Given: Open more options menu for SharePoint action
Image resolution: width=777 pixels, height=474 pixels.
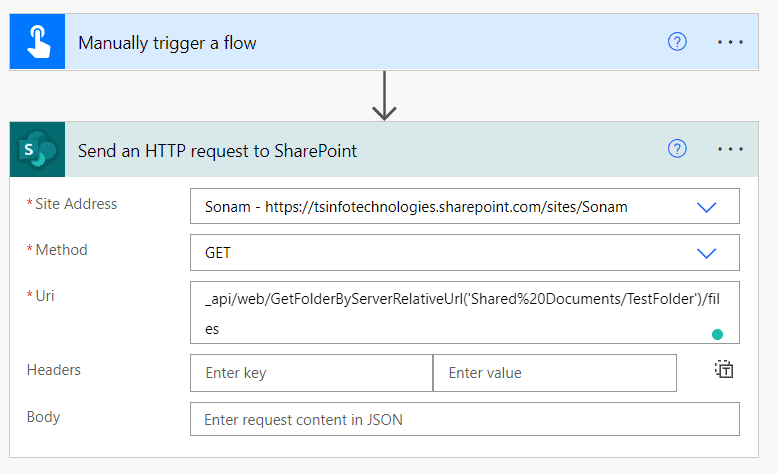Looking at the screenshot, I should [x=730, y=149].
